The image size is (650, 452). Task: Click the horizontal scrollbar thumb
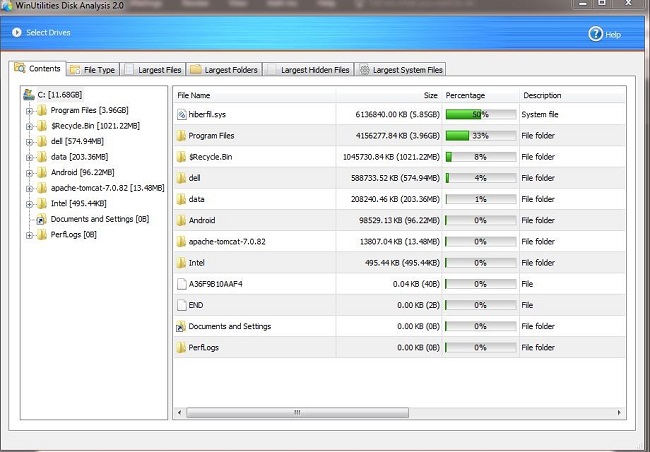297,413
